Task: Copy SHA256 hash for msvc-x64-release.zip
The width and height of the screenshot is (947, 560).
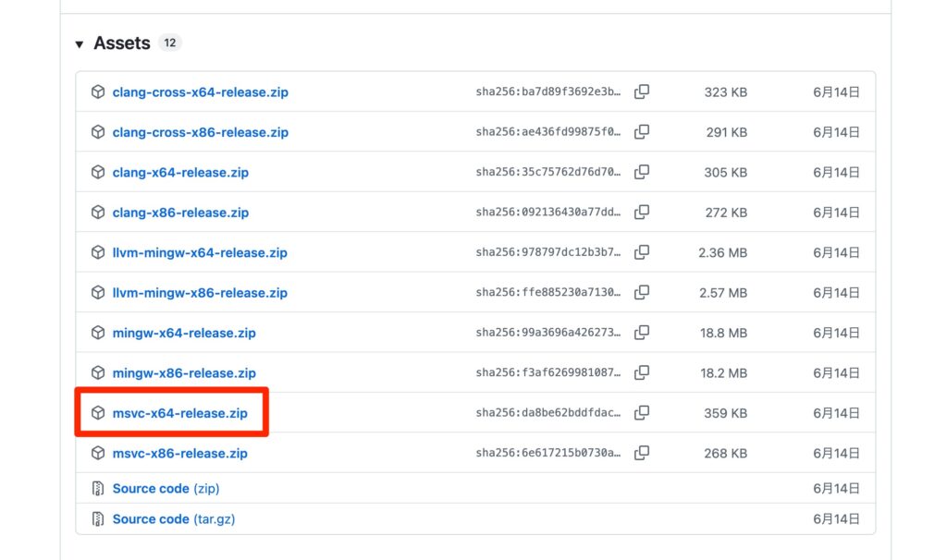Action: click(x=642, y=413)
